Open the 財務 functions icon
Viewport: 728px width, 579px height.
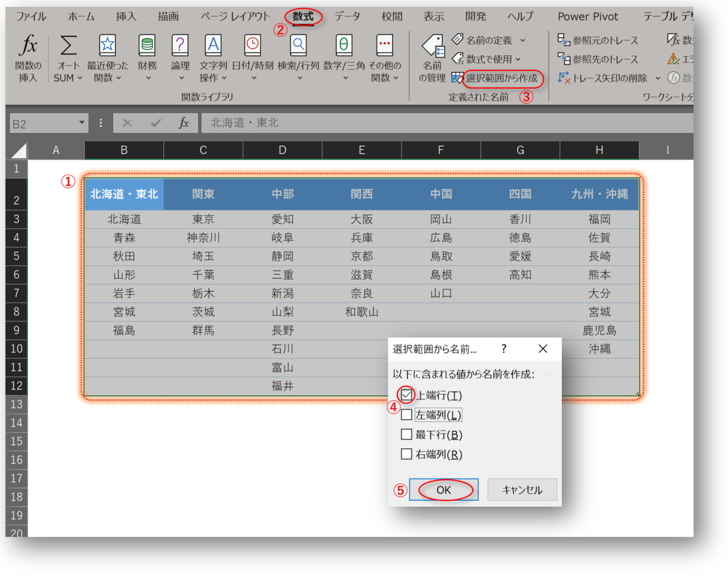[147, 45]
